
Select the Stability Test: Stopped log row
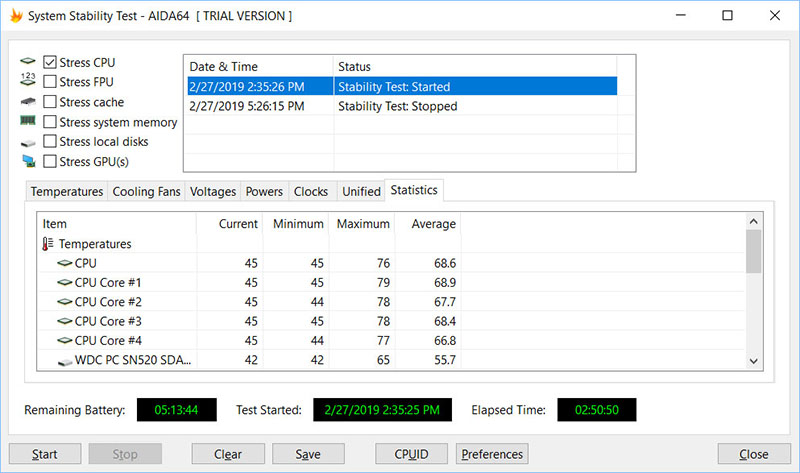[402, 106]
